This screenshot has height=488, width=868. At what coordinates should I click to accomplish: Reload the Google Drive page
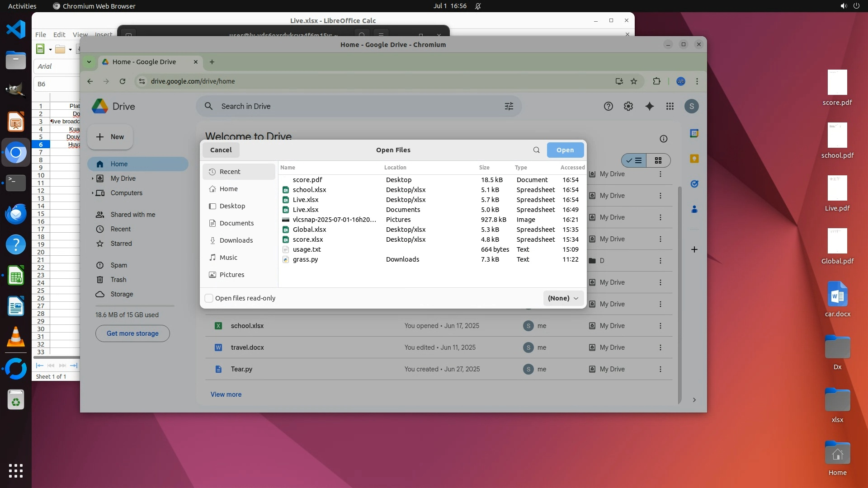click(122, 81)
